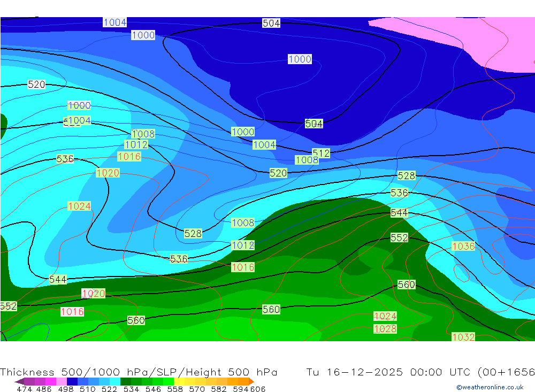
Task: Select the bright yellow legend swatch
Action: click(179, 381)
